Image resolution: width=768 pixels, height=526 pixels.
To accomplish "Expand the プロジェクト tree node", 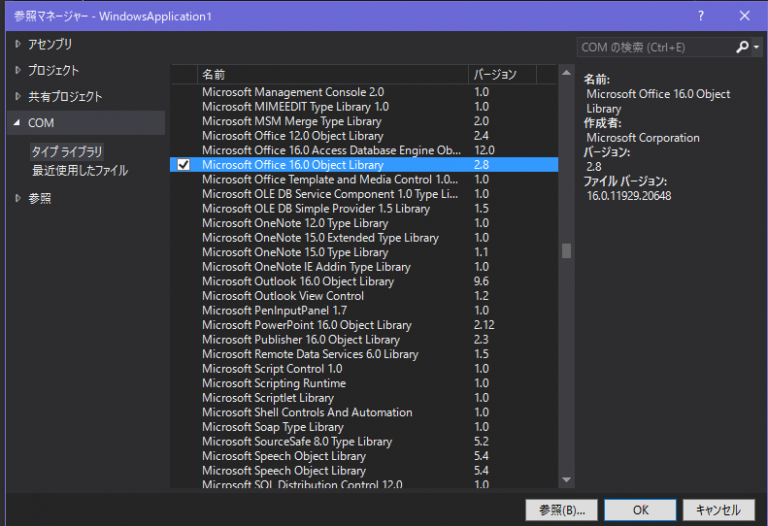I will pos(17,70).
